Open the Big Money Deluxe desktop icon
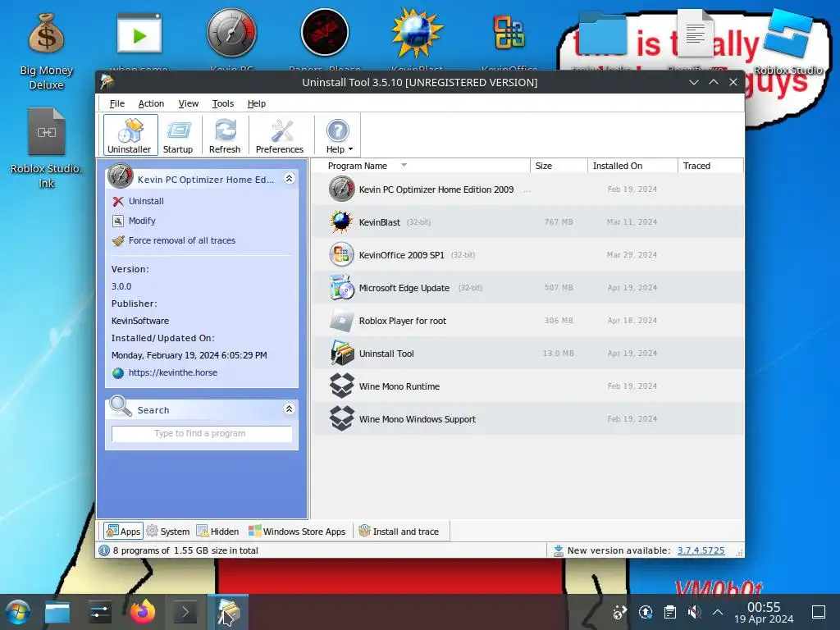The image size is (840, 630). [46, 52]
